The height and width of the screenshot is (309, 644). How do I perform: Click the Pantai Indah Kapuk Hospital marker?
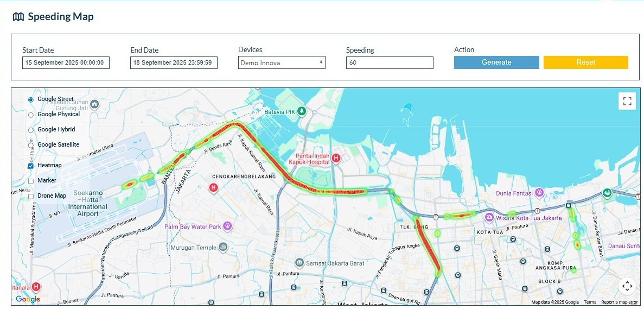[336, 158]
